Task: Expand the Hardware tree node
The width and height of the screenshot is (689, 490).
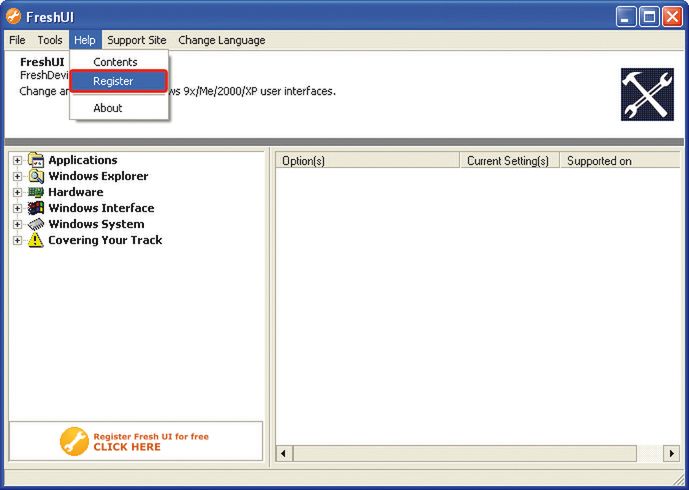Action: [17, 192]
